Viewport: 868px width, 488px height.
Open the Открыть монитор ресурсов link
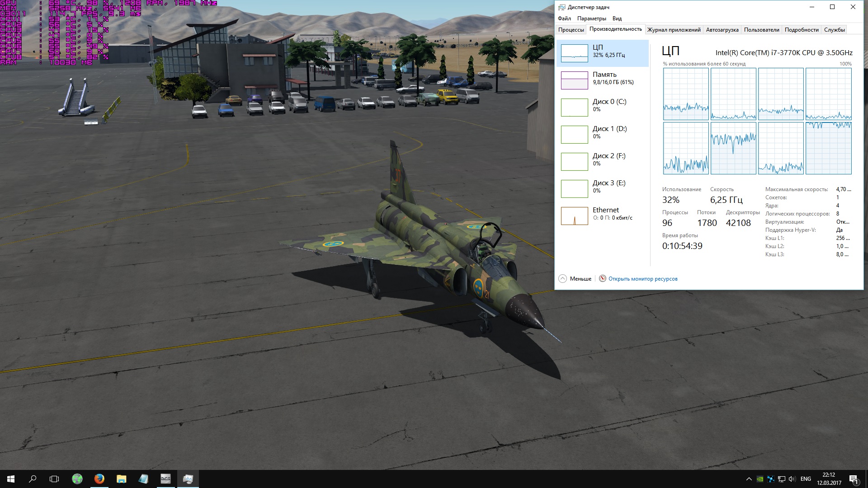pos(642,279)
